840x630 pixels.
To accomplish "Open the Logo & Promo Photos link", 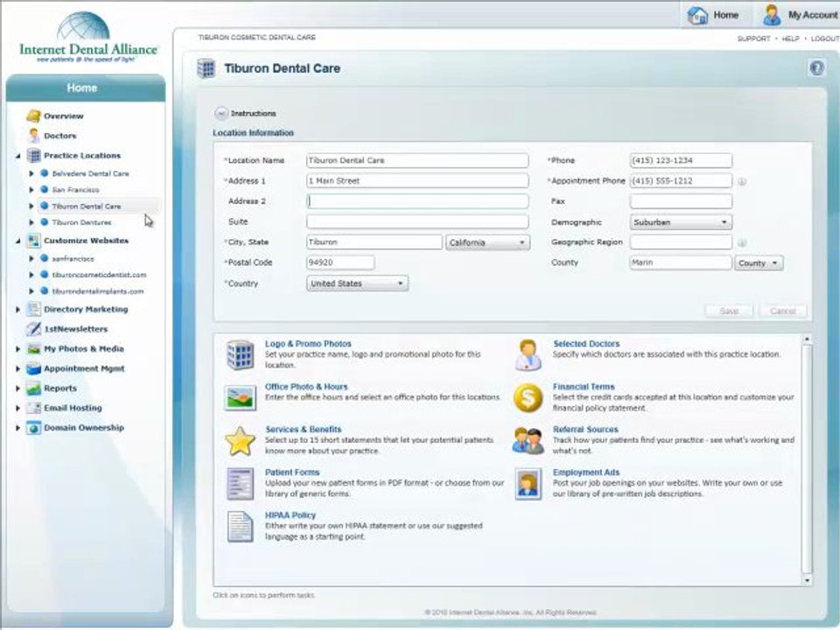I will [308, 344].
